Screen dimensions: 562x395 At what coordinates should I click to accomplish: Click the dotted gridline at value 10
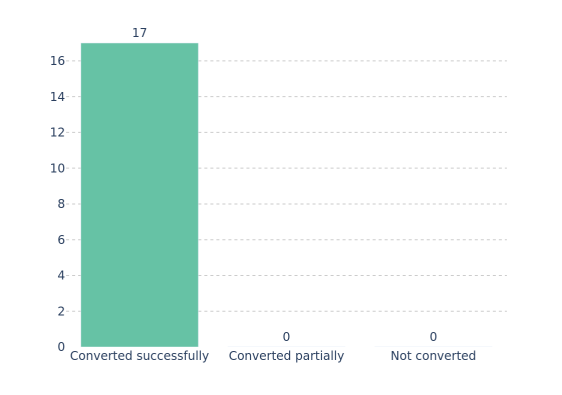tap(353, 168)
